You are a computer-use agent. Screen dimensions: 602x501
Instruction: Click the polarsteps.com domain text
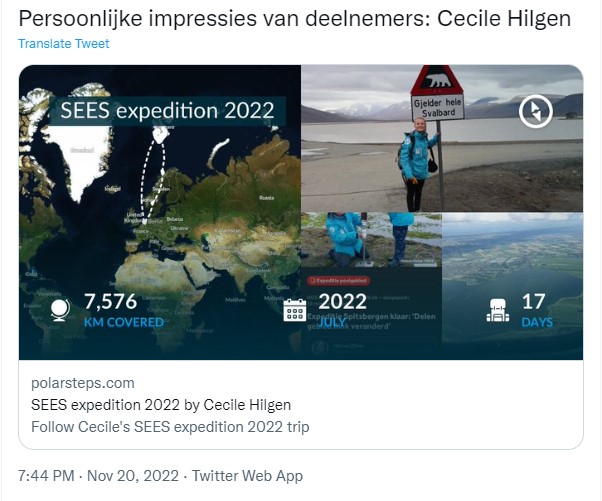83,383
